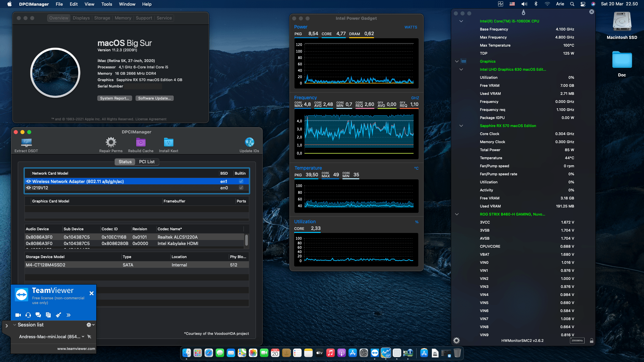Toggle Builtin checkbox for I219V12 row
The width and height of the screenshot is (644, 362).
[x=241, y=188]
